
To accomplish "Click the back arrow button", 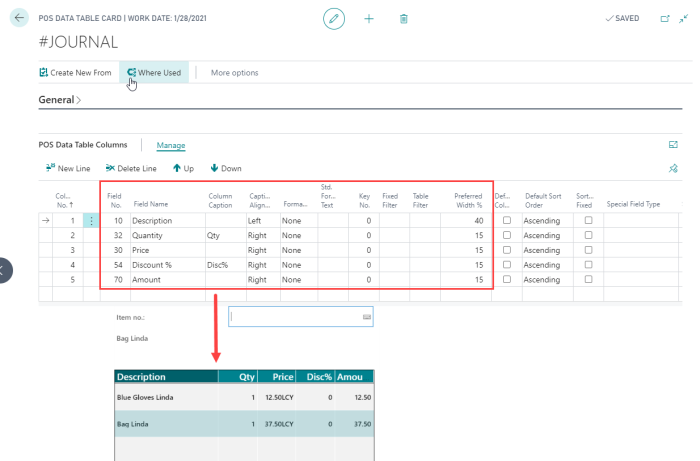I will click(20, 18).
